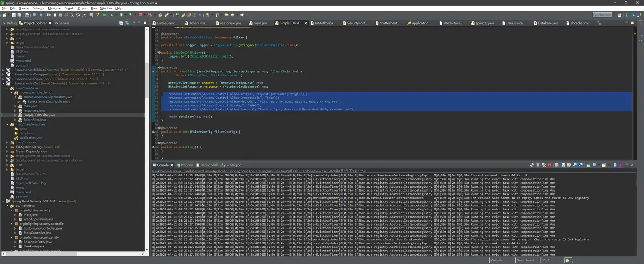Click the red Terminate button in the Console toolbar
644x264 pixels.
(x=550, y=165)
